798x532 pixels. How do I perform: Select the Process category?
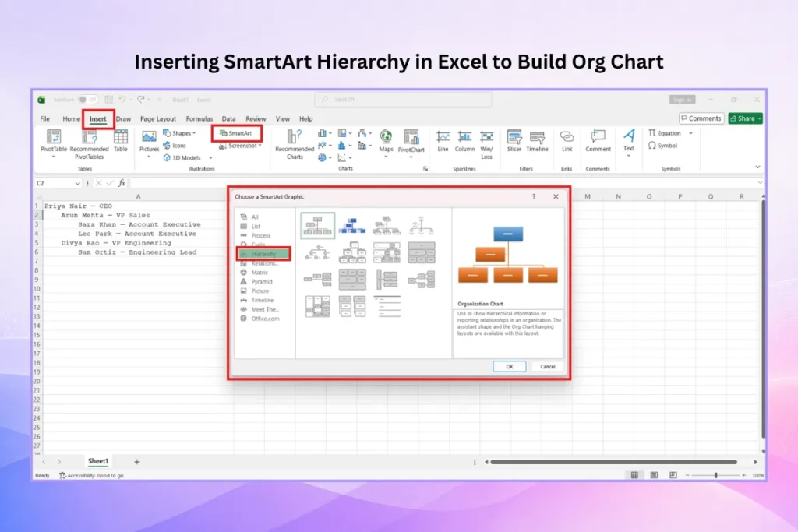point(256,235)
